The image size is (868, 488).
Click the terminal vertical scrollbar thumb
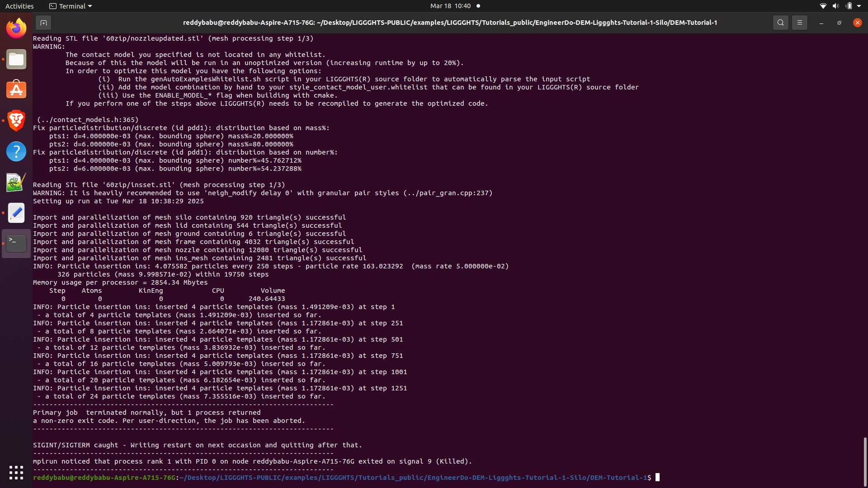coord(865,462)
